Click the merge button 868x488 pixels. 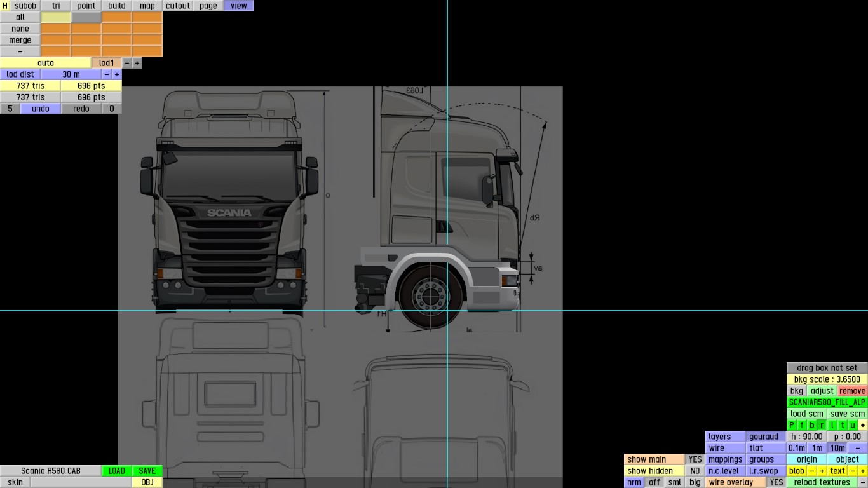click(20, 40)
